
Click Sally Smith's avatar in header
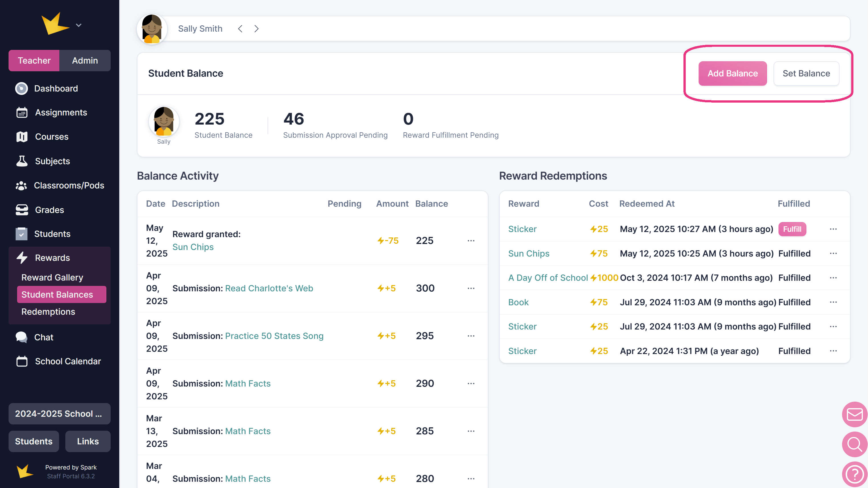[152, 29]
